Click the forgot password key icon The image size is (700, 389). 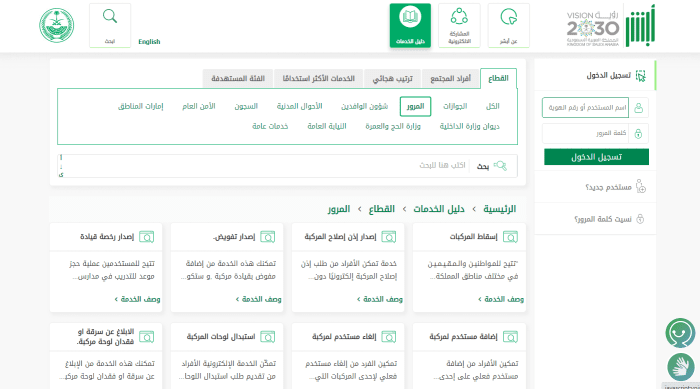point(640,219)
